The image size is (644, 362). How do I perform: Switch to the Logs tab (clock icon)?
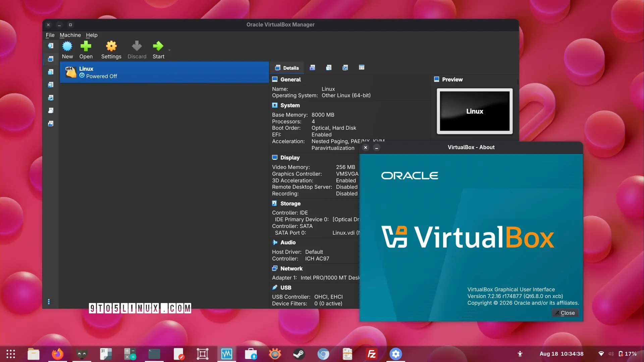coord(329,67)
